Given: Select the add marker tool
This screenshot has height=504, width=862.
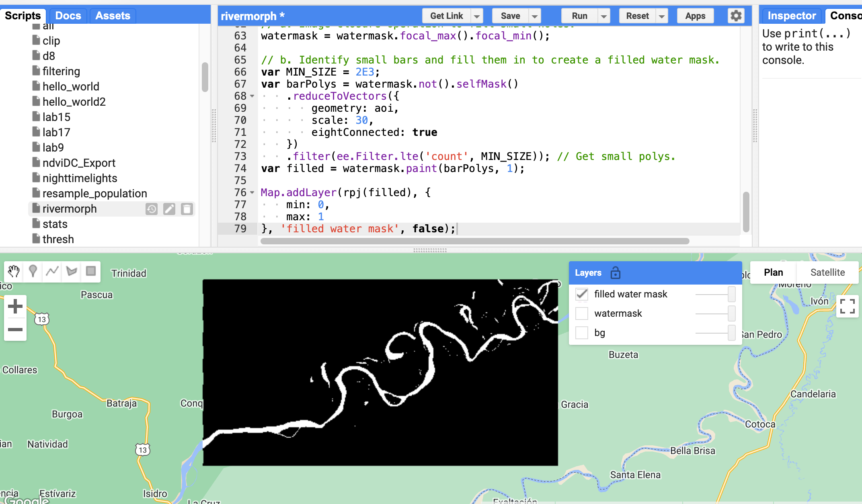Looking at the screenshot, I should [x=33, y=272].
